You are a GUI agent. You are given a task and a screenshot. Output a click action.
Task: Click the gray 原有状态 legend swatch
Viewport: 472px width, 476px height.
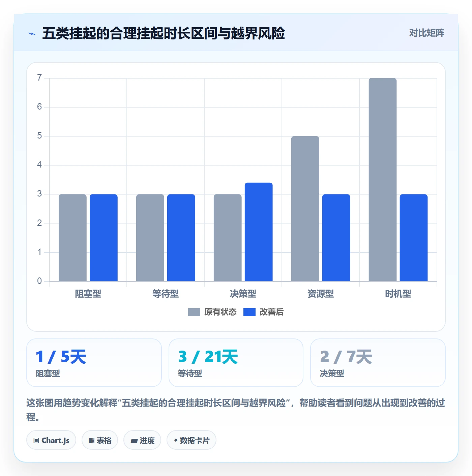(x=194, y=312)
